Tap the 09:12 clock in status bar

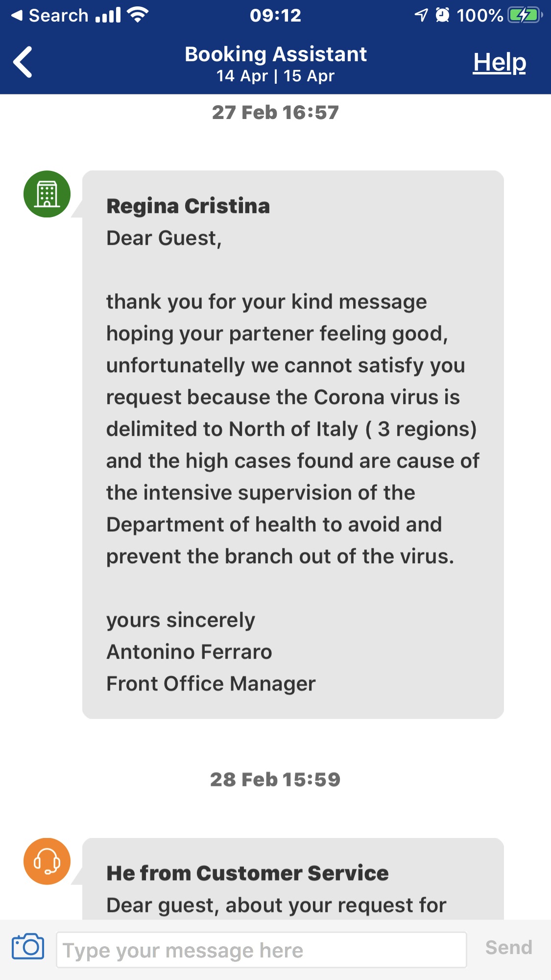(275, 16)
